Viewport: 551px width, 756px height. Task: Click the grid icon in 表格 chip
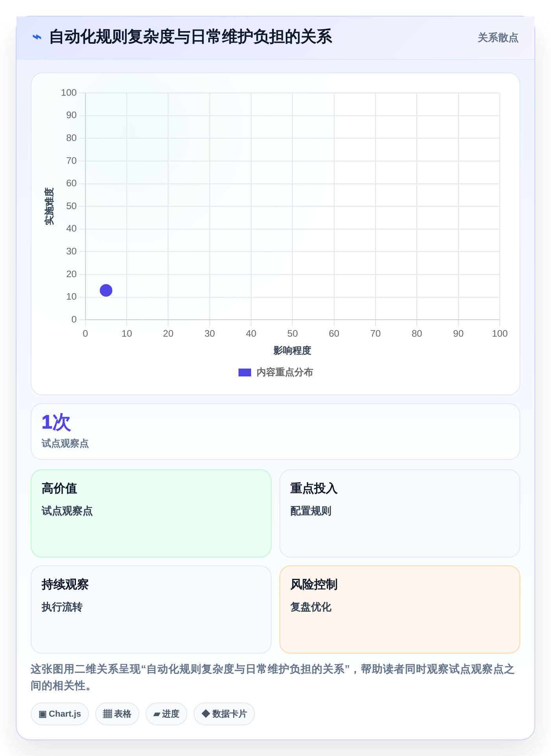[107, 714]
